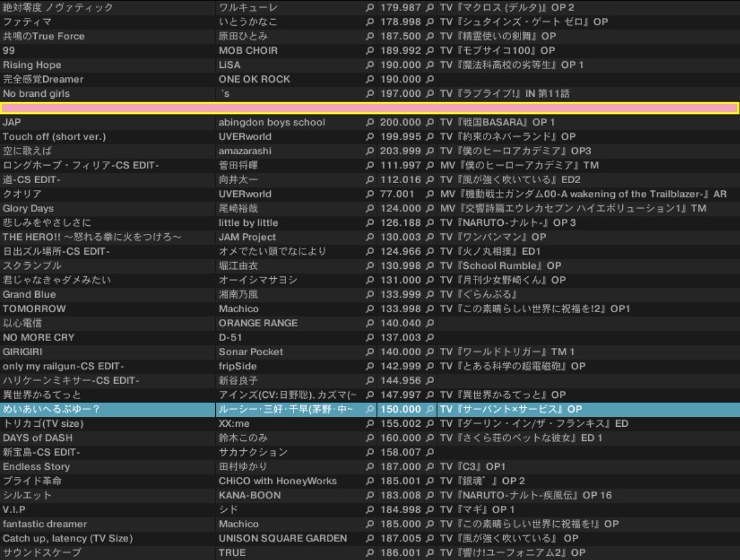Screen dimensions: 740x560
Task: Select track fantastic dreamer
Action: (x=45, y=524)
